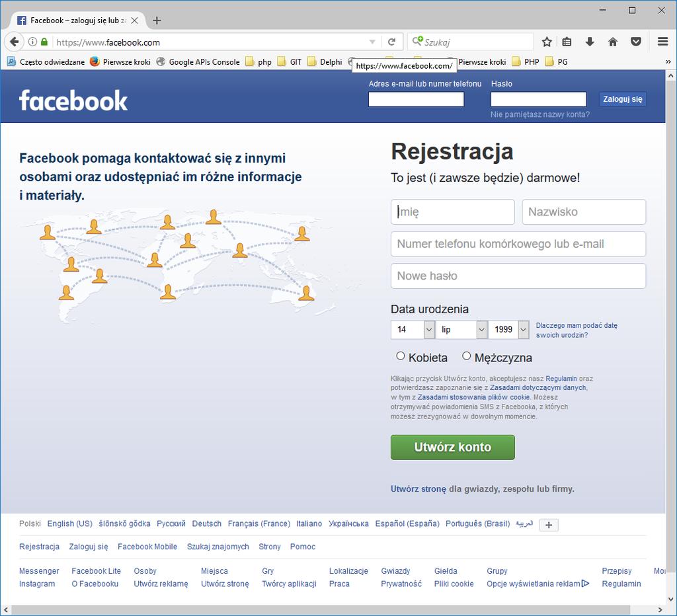Open first Pierwsze kroki Firefox bookmark
This screenshot has width=677, height=616.
click(120, 61)
